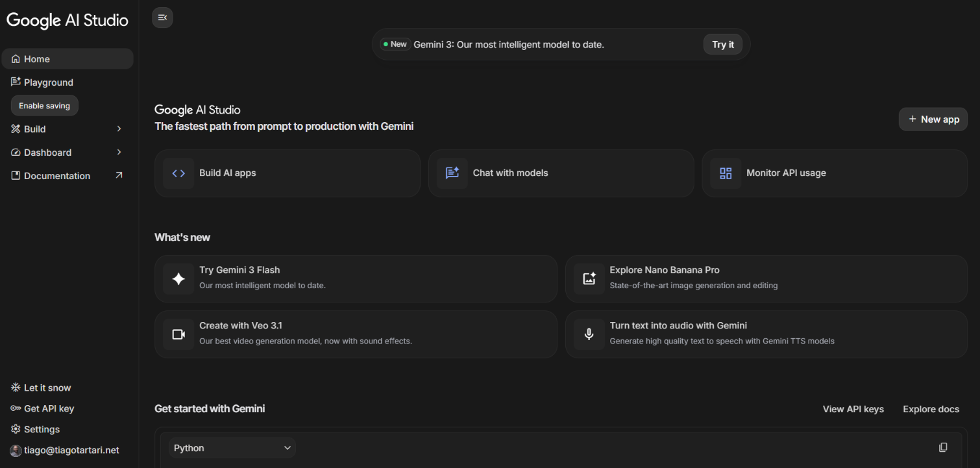This screenshot has height=468, width=980.
Task: Select Home in the sidebar
Action: tap(37, 58)
